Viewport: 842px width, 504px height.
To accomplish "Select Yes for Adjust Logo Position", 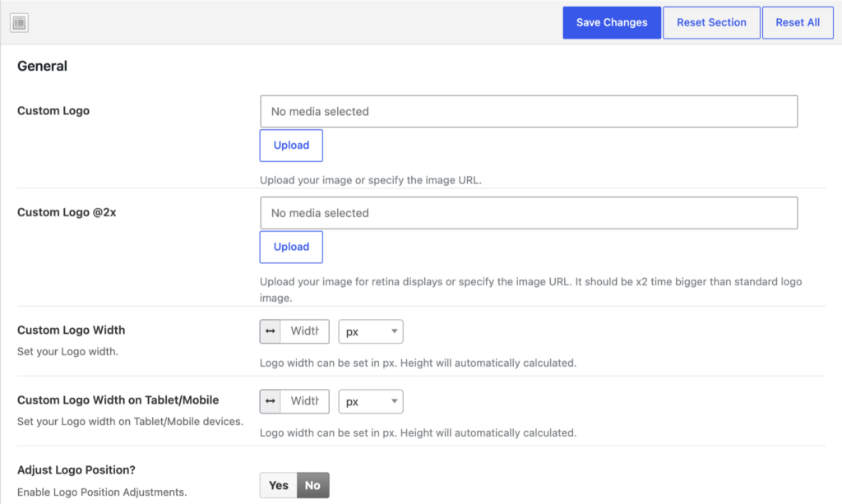I will pyautogui.click(x=278, y=485).
